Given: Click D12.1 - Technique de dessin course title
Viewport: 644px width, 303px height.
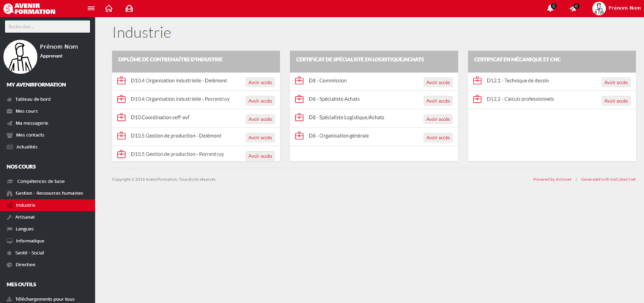Looking at the screenshot, I should pos(518,81).
